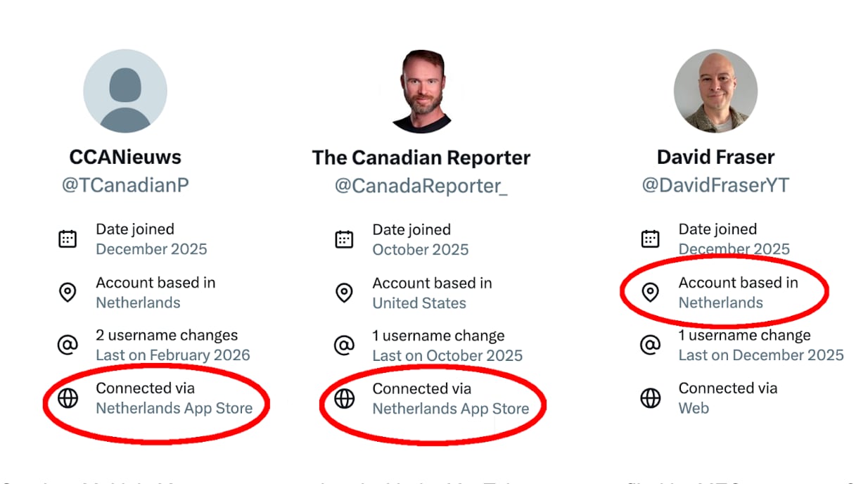Open the @TCanadianP handle link

tap(124, 184)
